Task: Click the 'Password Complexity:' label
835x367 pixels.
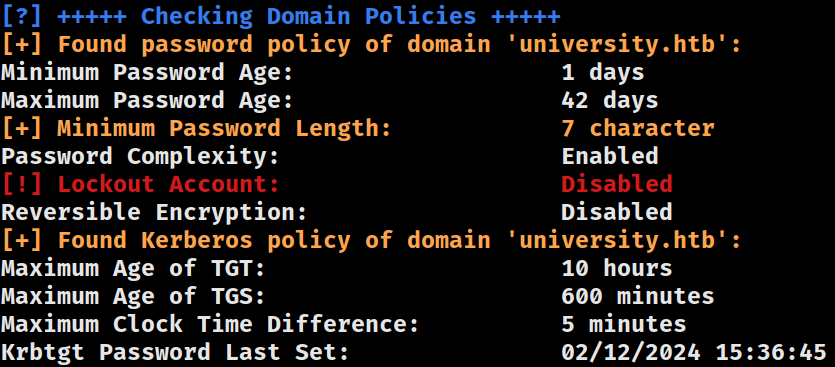Action: coord(141,156)
